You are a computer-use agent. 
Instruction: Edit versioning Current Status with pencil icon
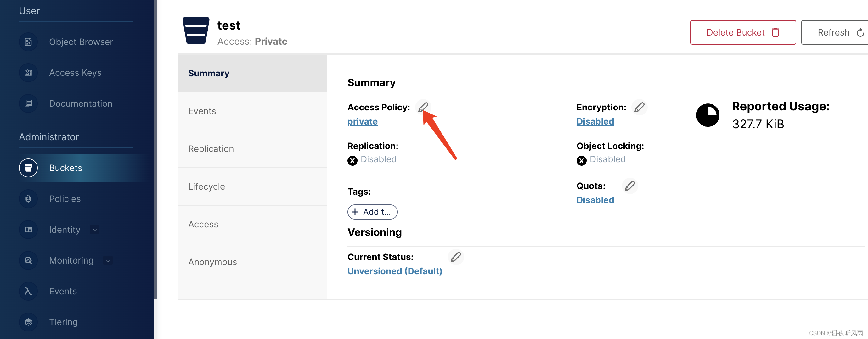(x=456, y=257)
